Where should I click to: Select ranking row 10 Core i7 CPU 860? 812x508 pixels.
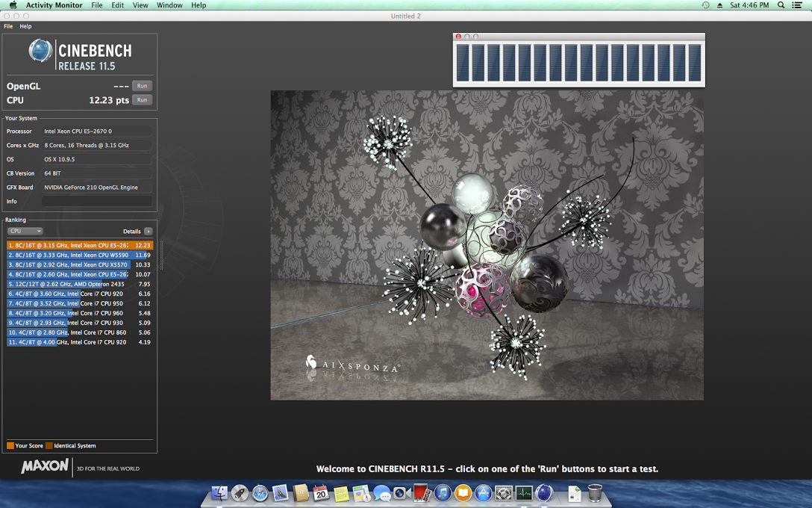[x=80, y=332]
